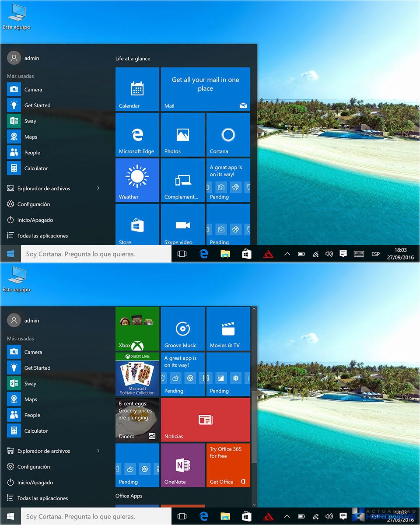Launch the Skype video tile

[x=182, y=225]
